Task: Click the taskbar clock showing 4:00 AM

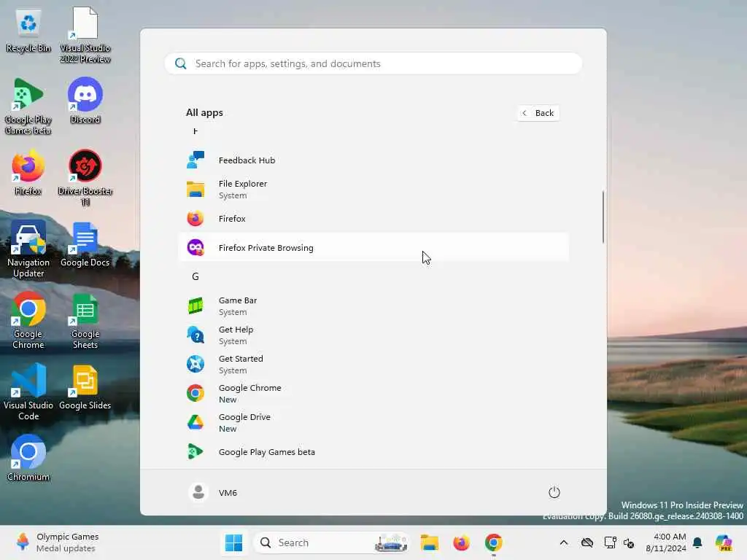Action: [x=665, y=542]
